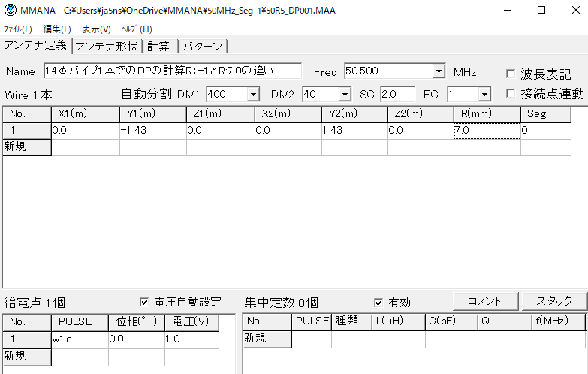Image resolution: width=588 pixels, height=374 pixels.
Task: Click the MMANA app icon in title bar
Action: click(10, 10)
